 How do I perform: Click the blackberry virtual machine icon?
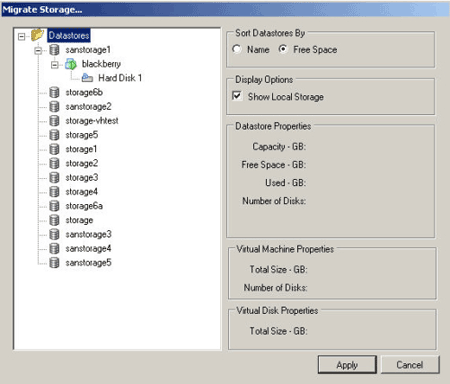[71, 64]
